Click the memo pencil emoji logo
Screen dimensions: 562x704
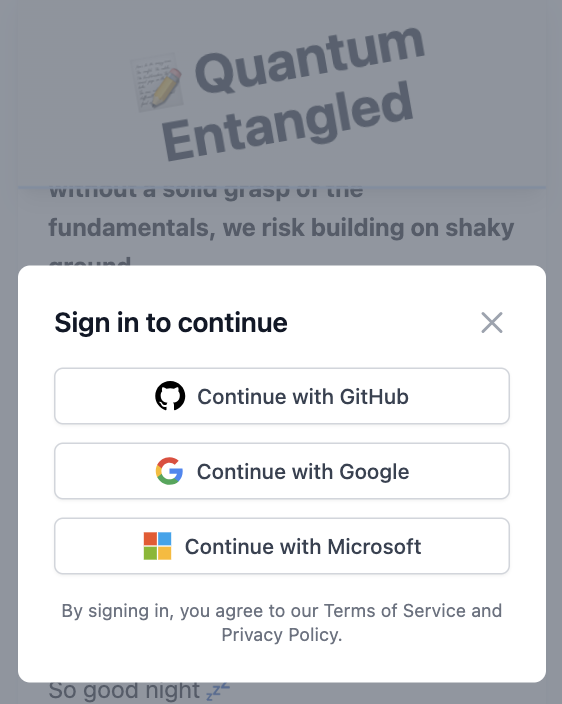pyautogui.click(x=158, y=83)
